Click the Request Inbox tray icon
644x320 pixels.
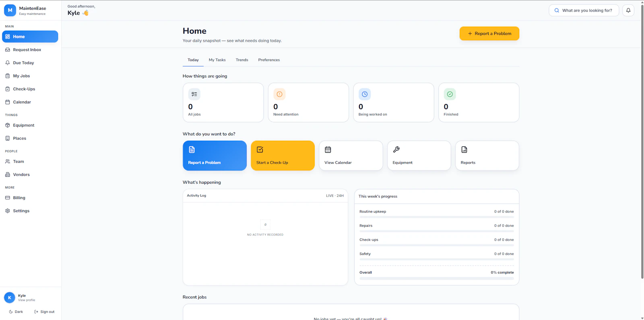tap(8, 50)
